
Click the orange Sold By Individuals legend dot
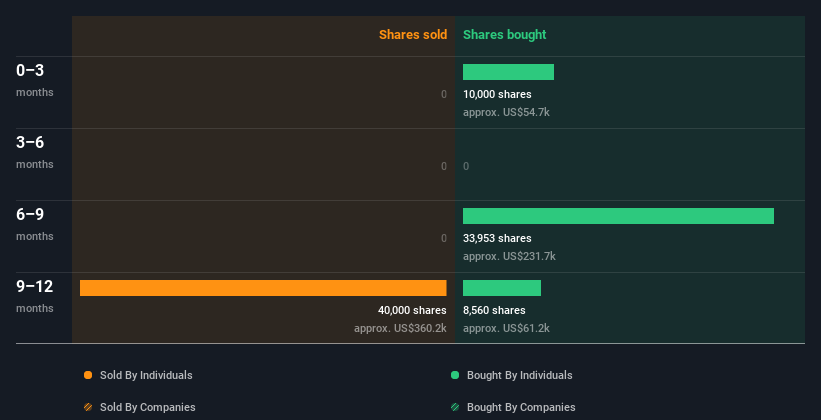click(88, 375)
